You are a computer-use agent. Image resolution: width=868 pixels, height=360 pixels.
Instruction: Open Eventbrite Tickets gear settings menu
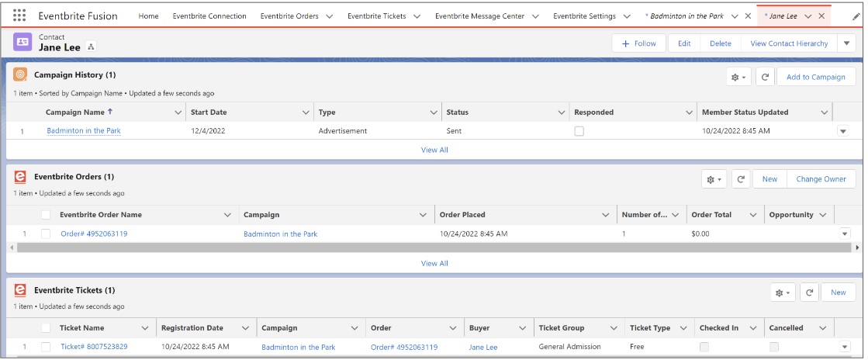pyautogui.click(x=782, y=292)
